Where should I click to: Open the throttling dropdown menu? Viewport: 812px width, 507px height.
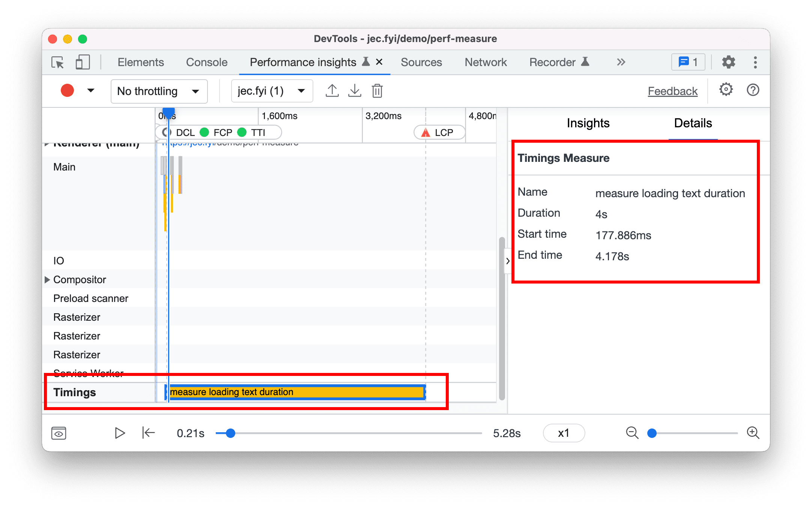155,91
